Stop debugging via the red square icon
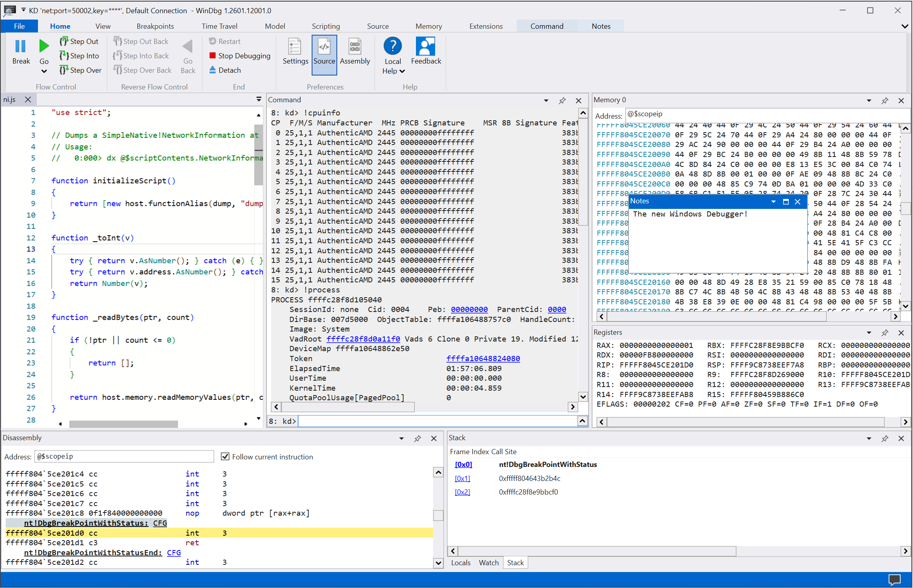The height and width of the screenshot is (588, 913). click(213, 56)
